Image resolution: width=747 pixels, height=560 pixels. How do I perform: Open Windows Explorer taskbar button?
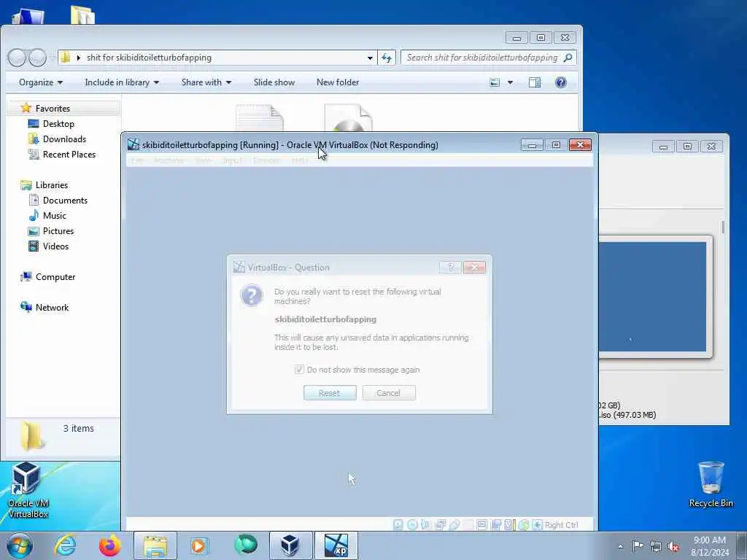point(155,545)
